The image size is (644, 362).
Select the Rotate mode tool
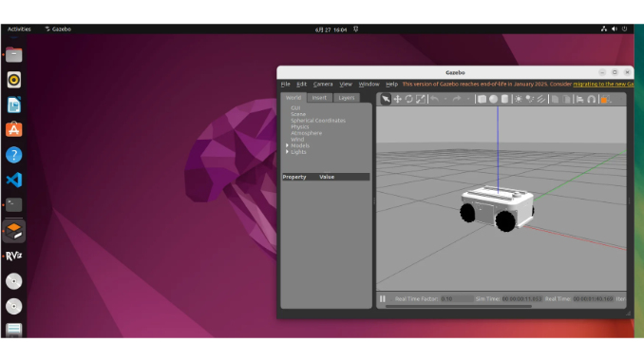pyautogui.click(x=408, y=99)
